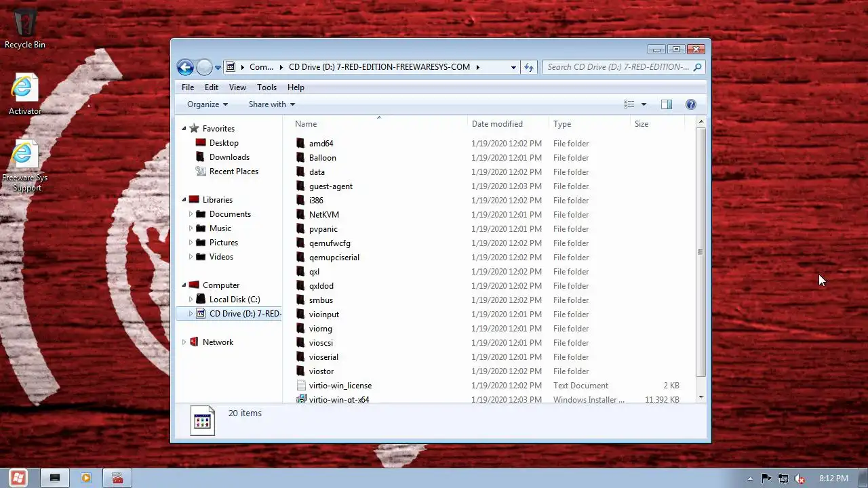The height and width of the screenshot is (488, 868).
Task: Select the qemupciserial folder name
Action: (334, 257)
